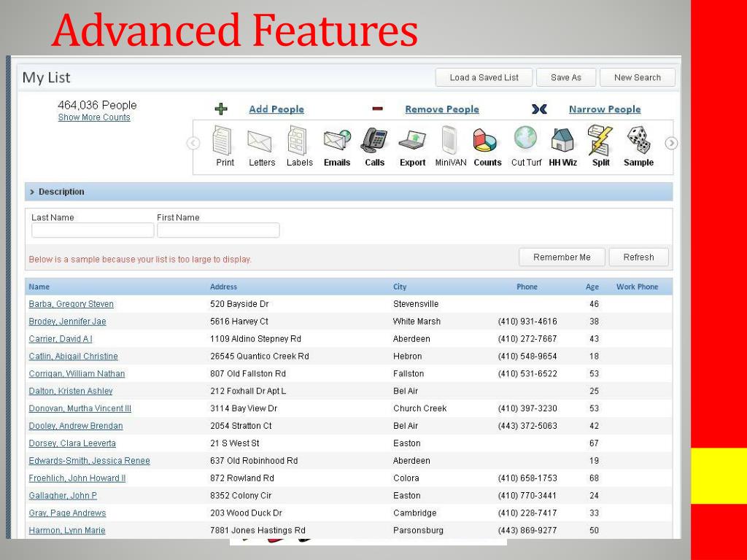
Task: Select the Cut Turf globe icon
Action: [525, 138]
